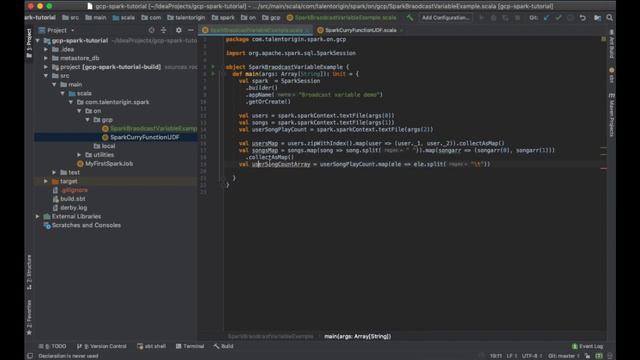Click the Collapse All icon in Project panel

coord(164,30)
